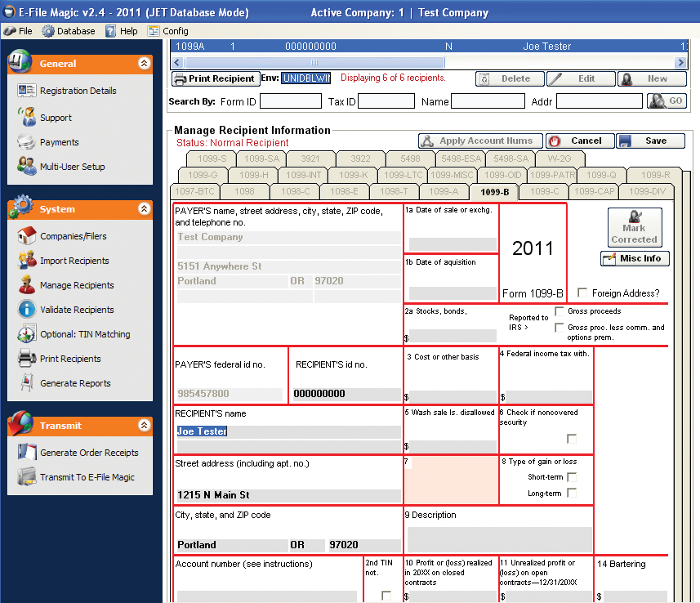Check the Gross proceeds box
The height and width of the screenshot is (603, 700).
point(560,311)
